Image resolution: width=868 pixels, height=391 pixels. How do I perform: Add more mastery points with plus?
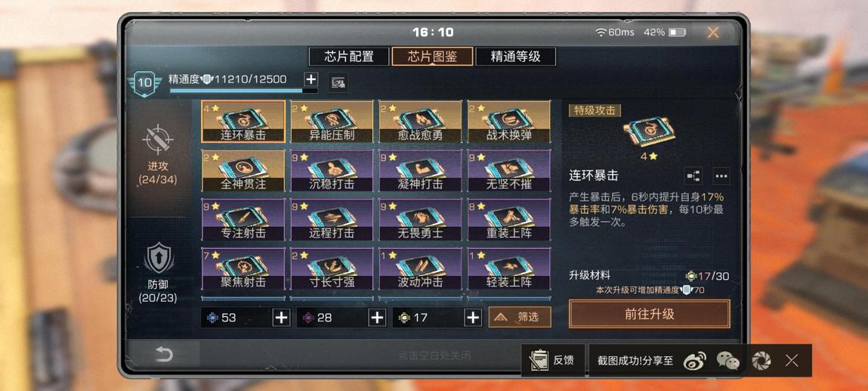click(311, 79)
